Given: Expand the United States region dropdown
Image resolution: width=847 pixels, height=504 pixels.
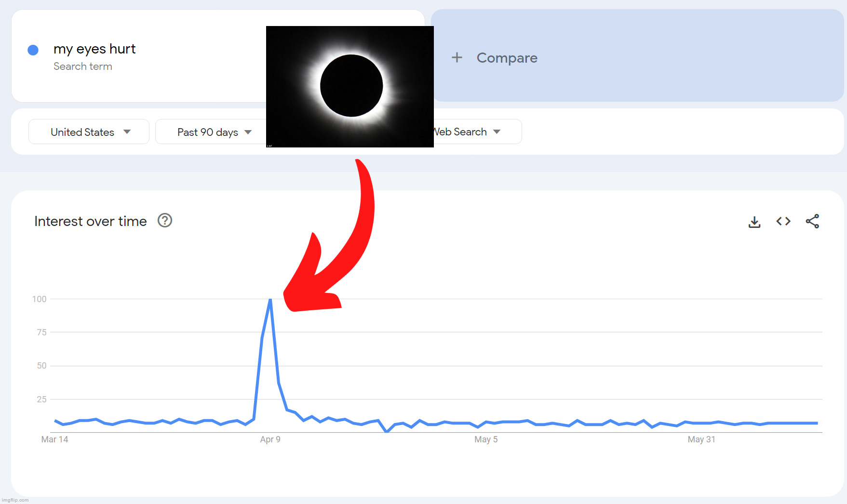Looking at the screenshot, I should [x=89, y=132].
